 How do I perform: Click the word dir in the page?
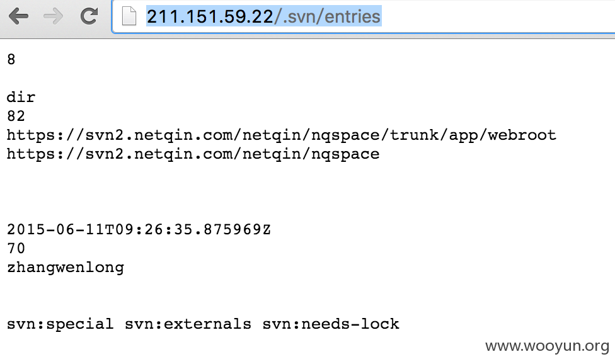click(x=21, y=97)
